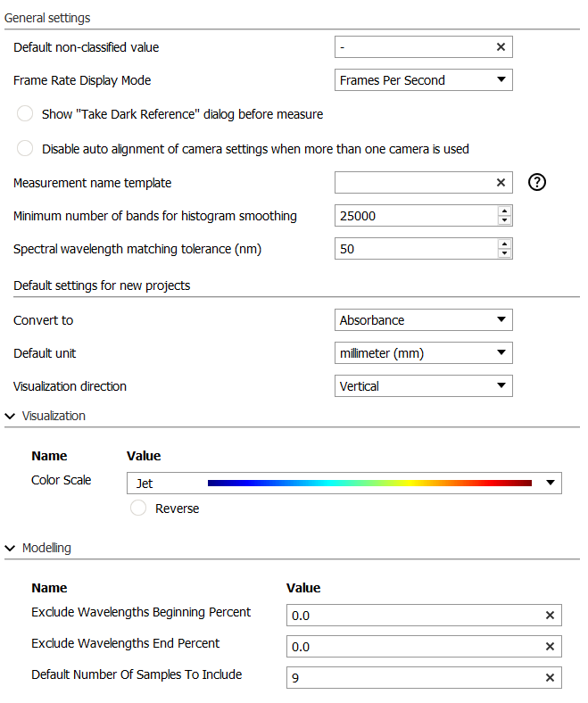This screenshot has height=703, width=588.
Task: Increase minimum number of bands for histogram smoothing
Action: pos(505,211)
